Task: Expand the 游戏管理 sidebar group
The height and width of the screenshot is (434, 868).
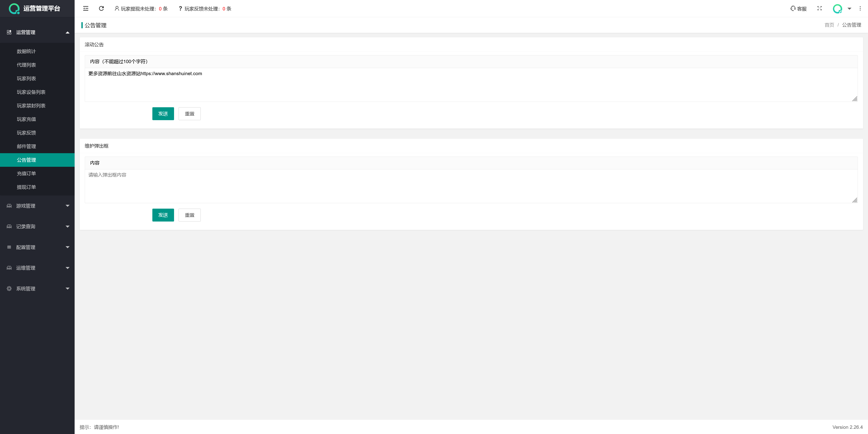Action: (37, 206)
